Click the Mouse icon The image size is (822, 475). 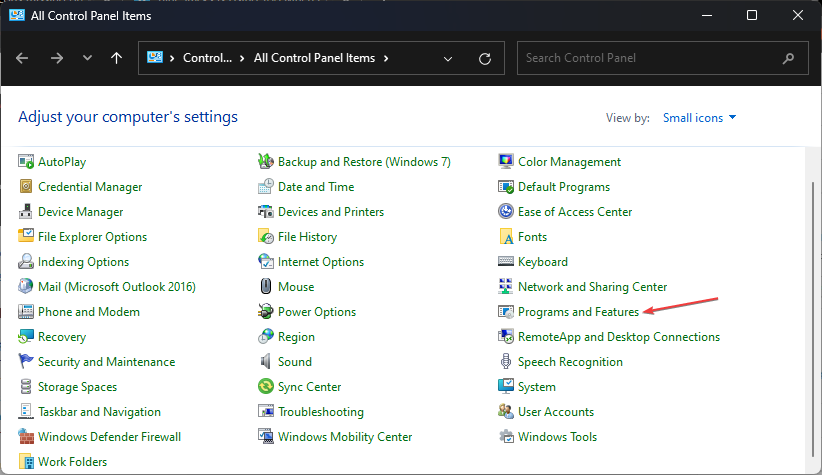(266, 287)
